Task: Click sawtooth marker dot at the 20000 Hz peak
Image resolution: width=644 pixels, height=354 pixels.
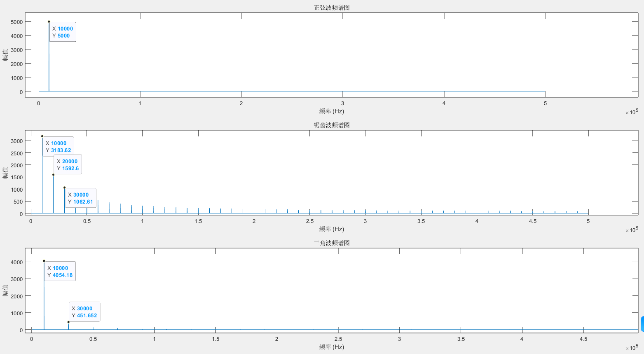Action: 53,175
